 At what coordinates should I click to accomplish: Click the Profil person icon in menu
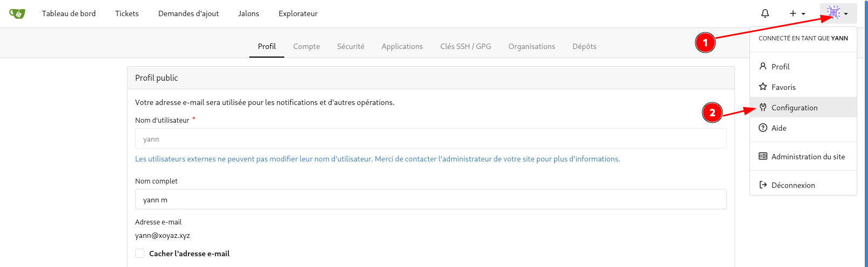pos(763,66)
